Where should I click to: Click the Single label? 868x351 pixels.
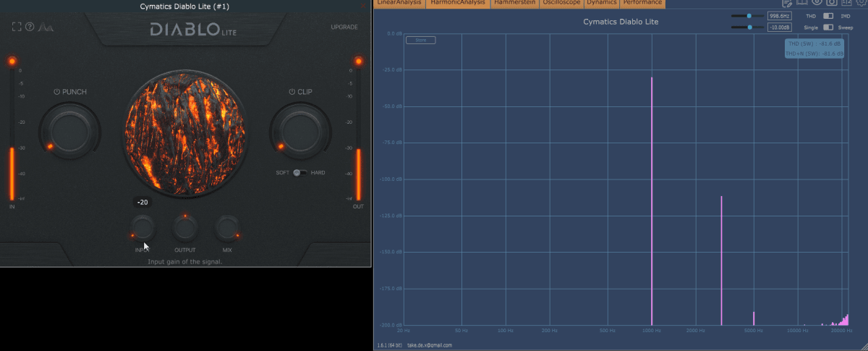811,27
